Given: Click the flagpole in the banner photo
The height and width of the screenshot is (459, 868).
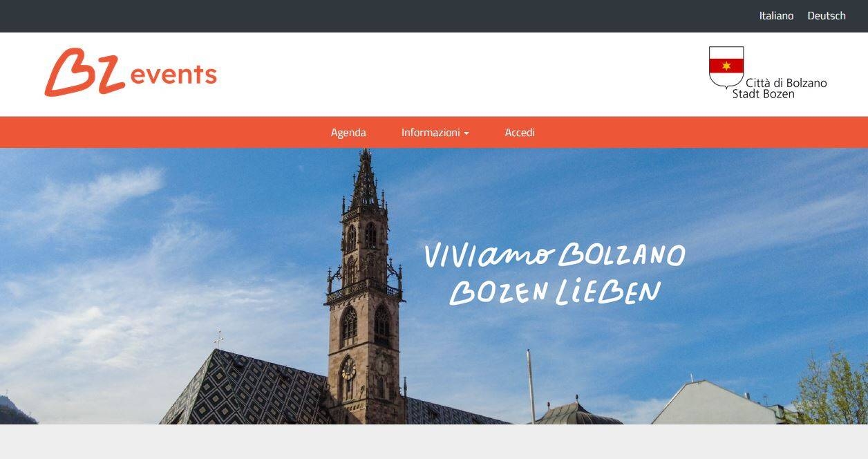Looking at the screenshot, I should click(531, 386).
